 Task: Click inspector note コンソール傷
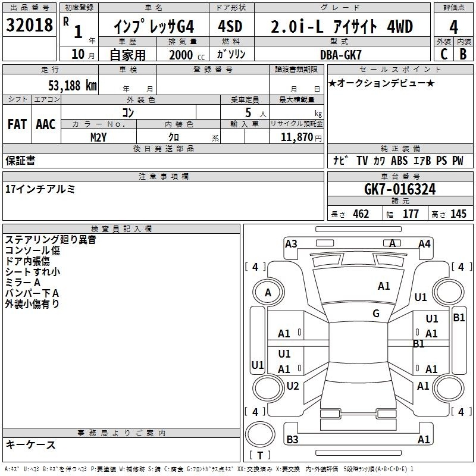[x=33, y=250]
